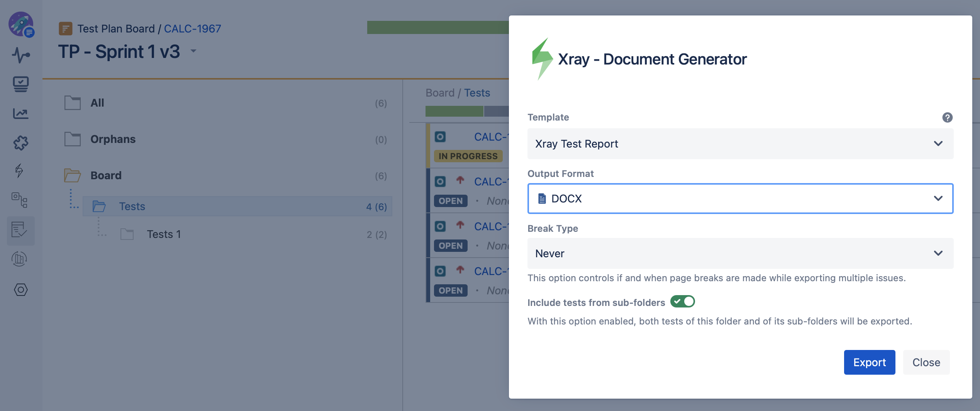Click the Xray - Document Generator title

point(652,59)
